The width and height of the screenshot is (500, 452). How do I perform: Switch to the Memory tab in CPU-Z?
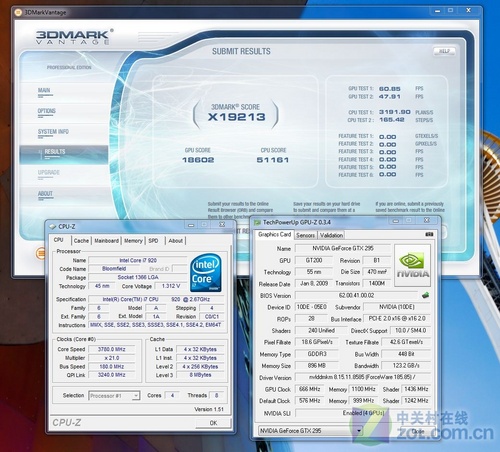pyautogui.click(x=133, y=240)
